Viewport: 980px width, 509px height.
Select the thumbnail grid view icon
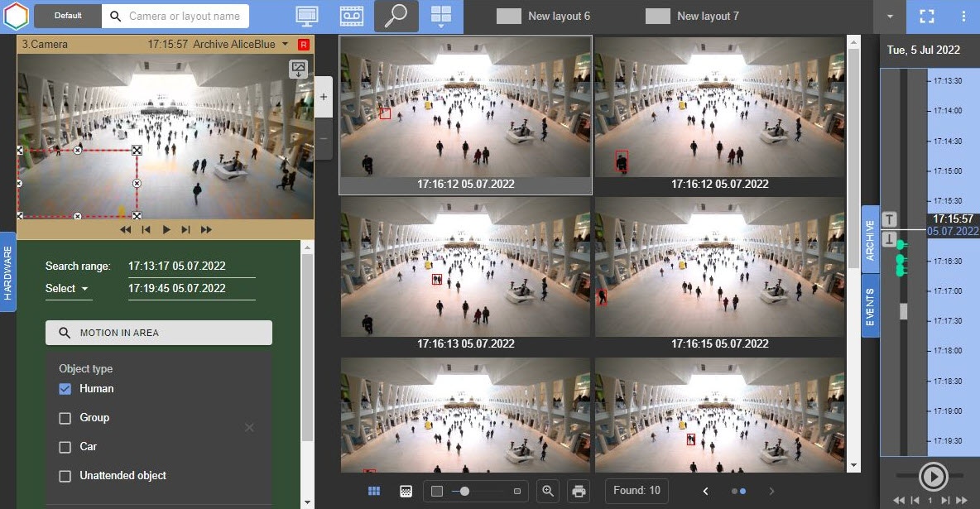[374, 491]
